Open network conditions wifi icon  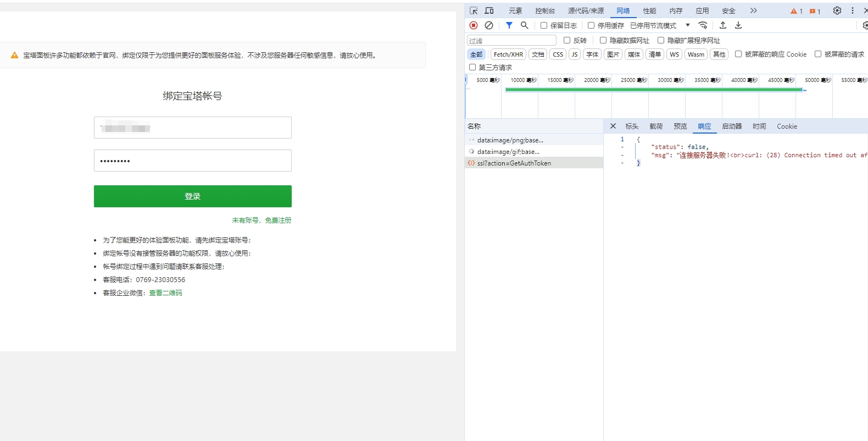click(703, 25)
